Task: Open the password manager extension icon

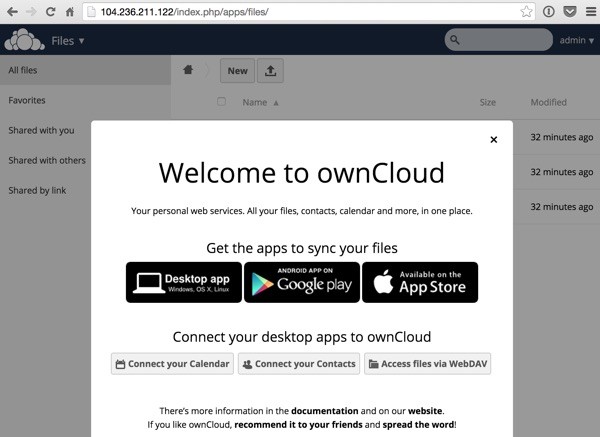Action: [548, 12]
